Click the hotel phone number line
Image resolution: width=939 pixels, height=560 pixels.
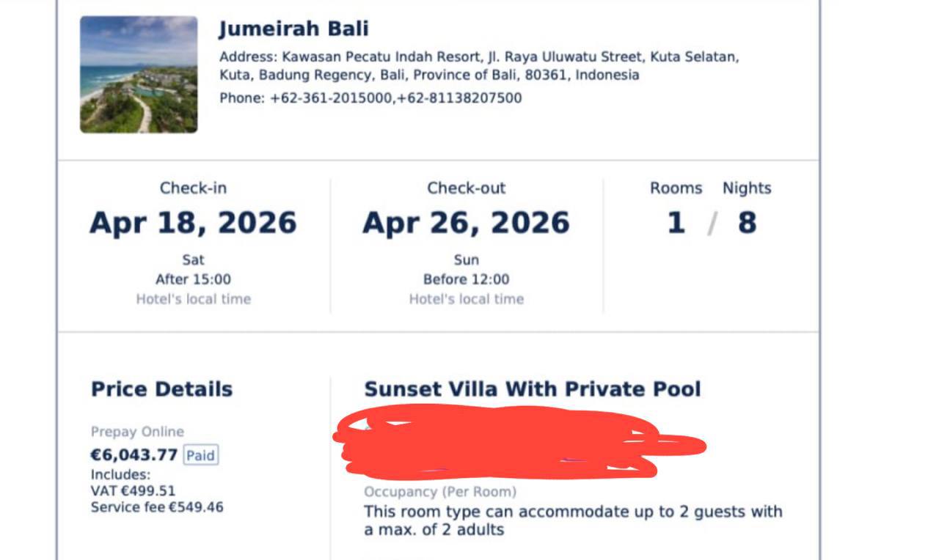tap(370, 98)
